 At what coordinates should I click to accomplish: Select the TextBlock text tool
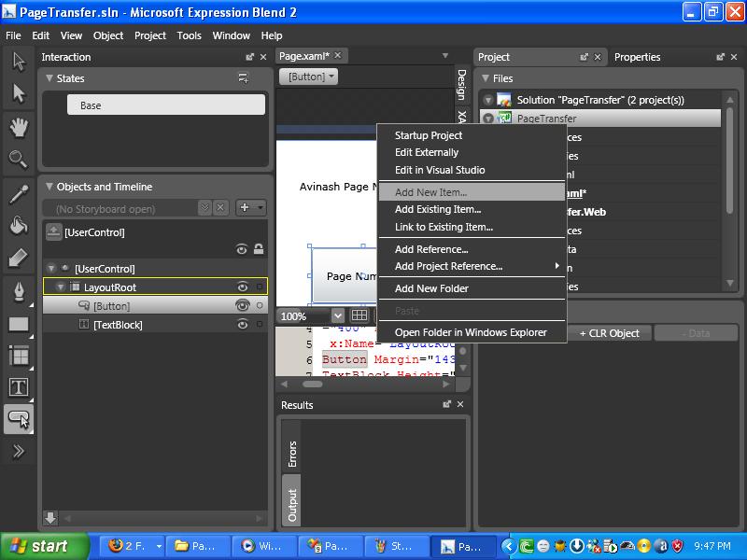19,387
